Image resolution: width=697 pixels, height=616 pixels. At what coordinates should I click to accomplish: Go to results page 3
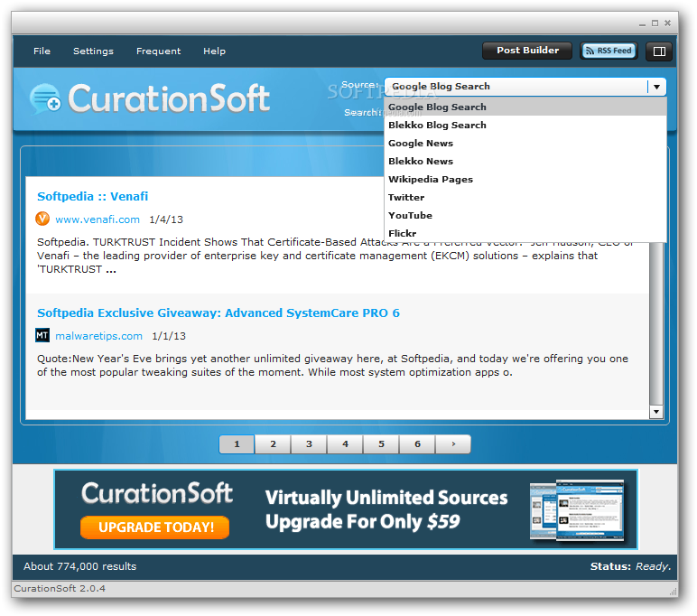point(309,443)
